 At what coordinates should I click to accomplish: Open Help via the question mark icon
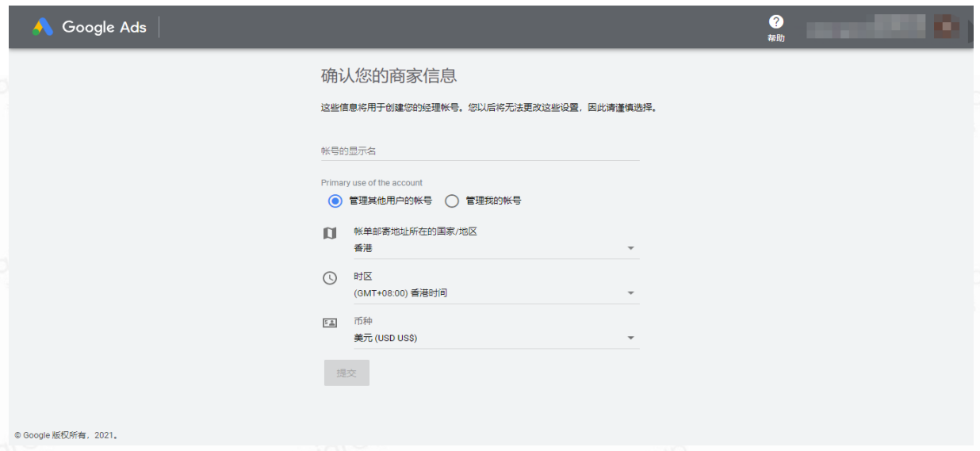click(x=775, y=22)
